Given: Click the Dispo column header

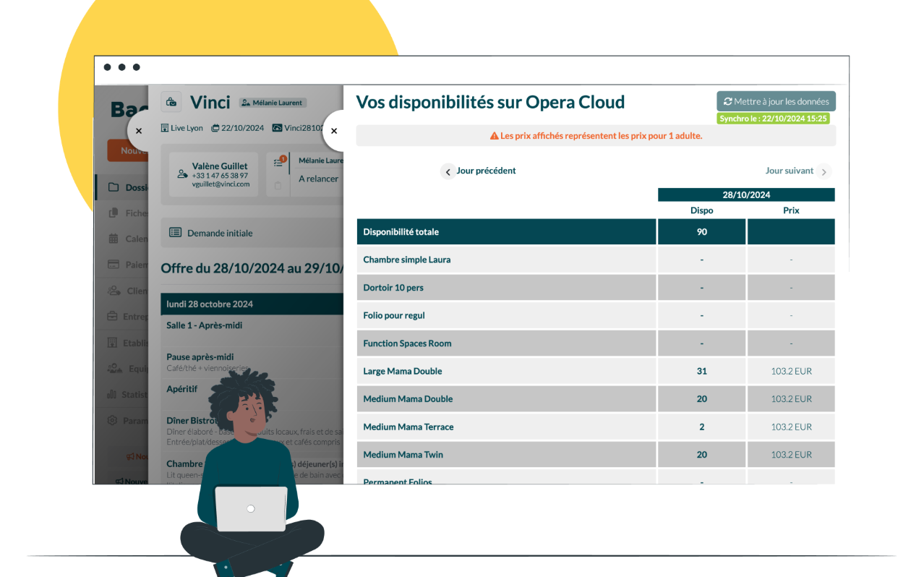Looking at the screenshot, I should [x=701, y=210].
